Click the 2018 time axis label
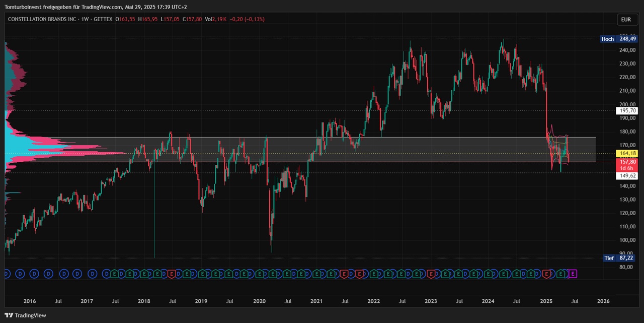644x323 pixels. (x=144, y=301)
